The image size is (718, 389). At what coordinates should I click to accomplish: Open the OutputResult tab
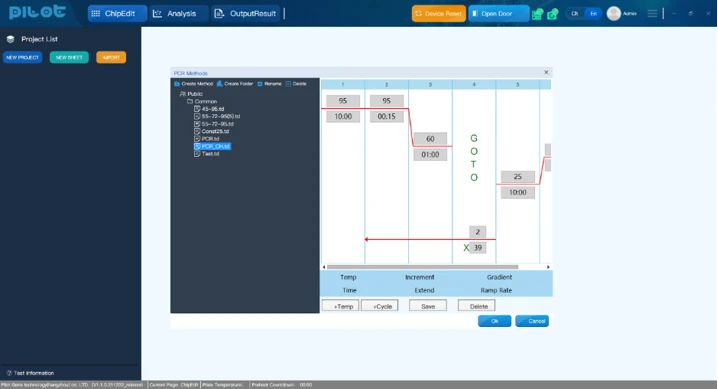(x=245, y=14)
